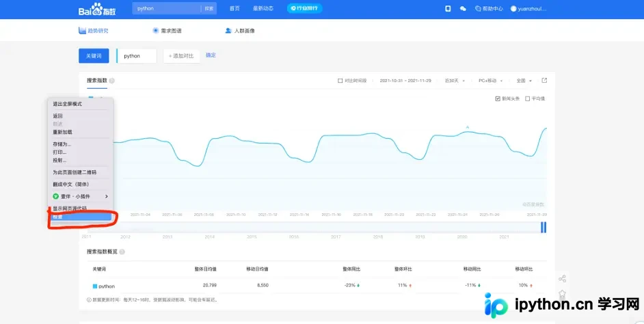This screenshot has width=644, height=324.
Task: Switch to the 需求图谱 tab
Action: tap(167, 31)
